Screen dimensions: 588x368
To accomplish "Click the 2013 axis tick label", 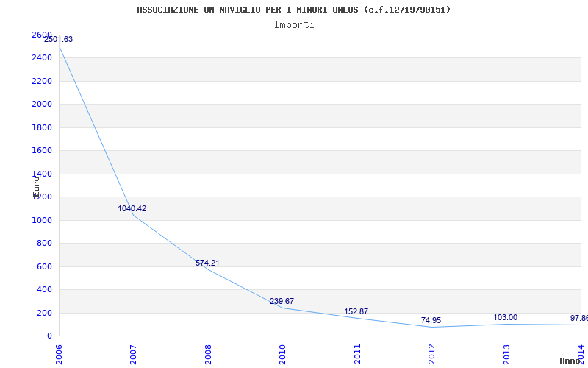I will 506,354.
